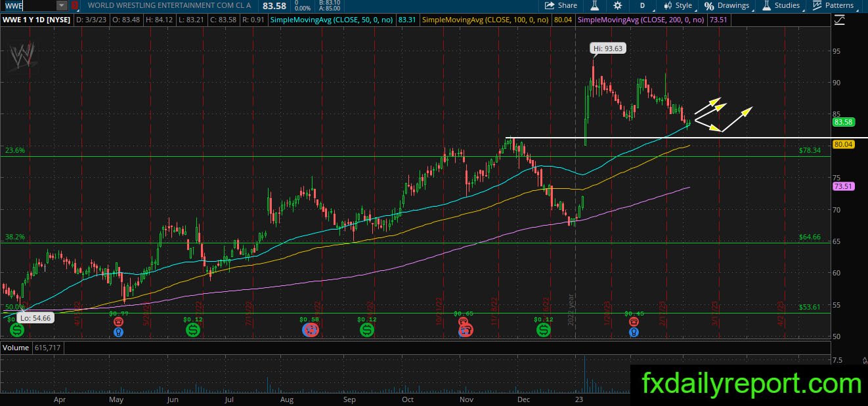The height and width of the screenshot is (406, 868).
Task: Click the Nov label on time axis
Action: tap(466, 399)
